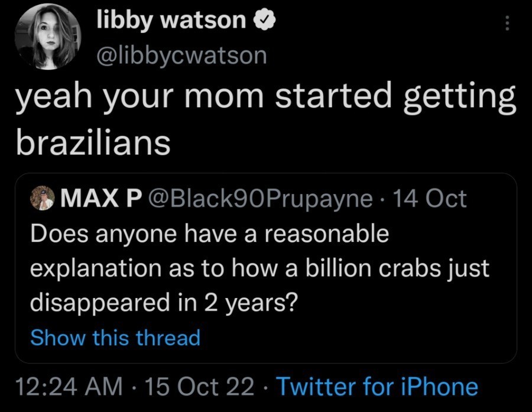Open the @libbycwatson handle
Viewport: 532px width, 412px height.
pyautogui.click(x=181, y=55)
